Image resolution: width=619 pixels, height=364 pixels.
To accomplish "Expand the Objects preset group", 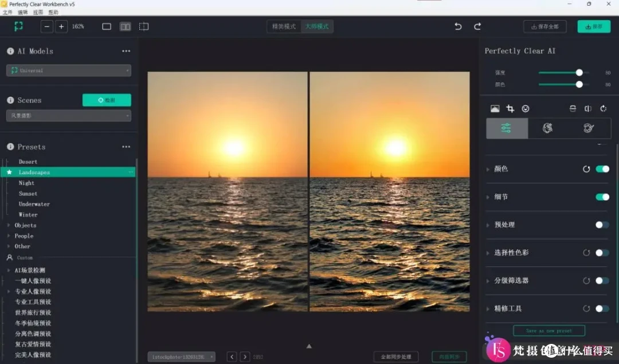I will click(9, 225).
